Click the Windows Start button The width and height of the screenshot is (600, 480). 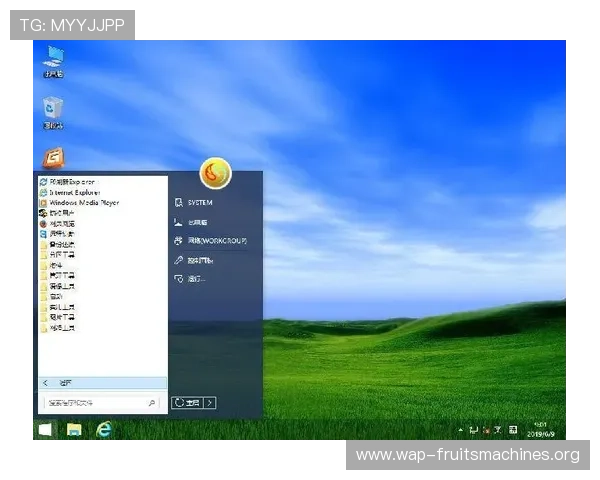tap(45, 429)
